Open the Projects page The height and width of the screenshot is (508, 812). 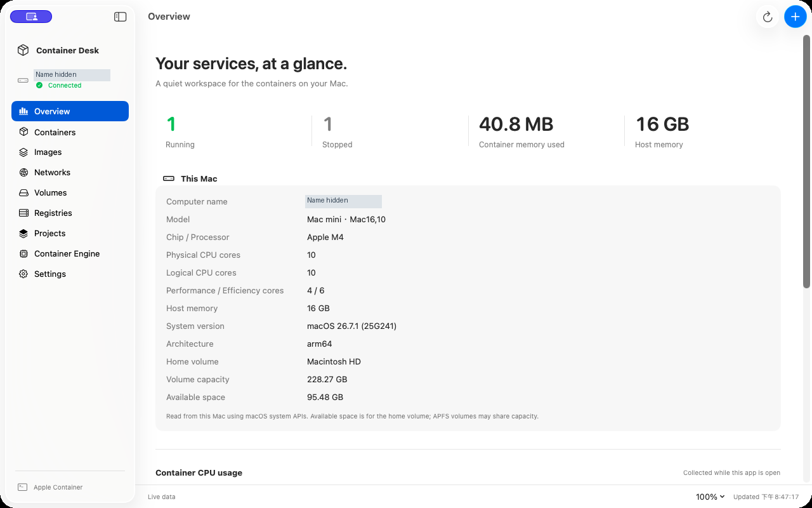click(x=70, y=234)
